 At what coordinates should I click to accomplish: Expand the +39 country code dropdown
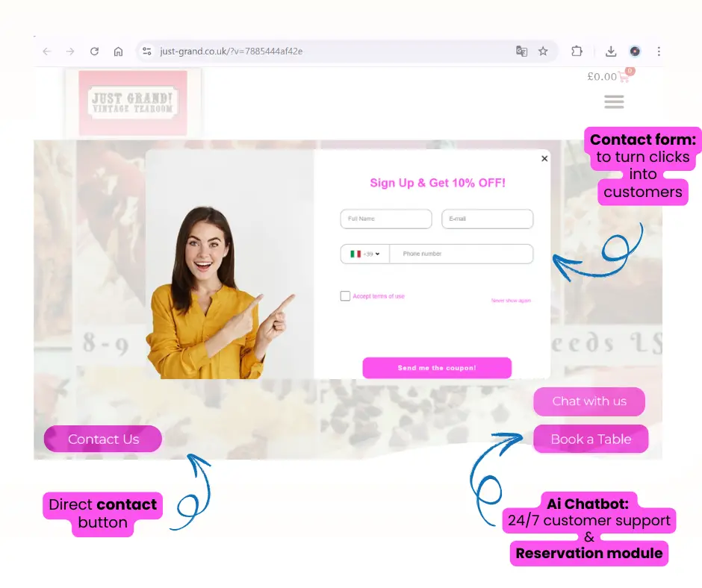coord(365,254)
